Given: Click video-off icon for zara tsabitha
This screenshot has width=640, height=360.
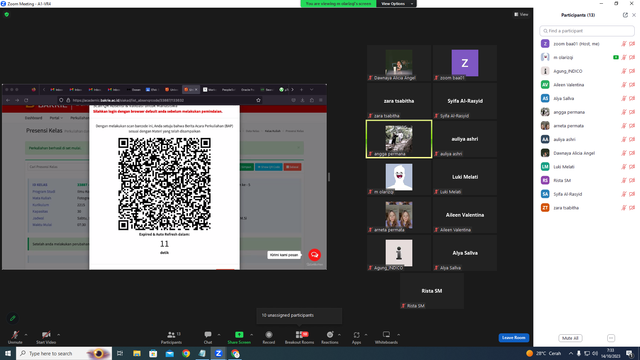Looking at the screenshot, I should (x=632, y=208).
